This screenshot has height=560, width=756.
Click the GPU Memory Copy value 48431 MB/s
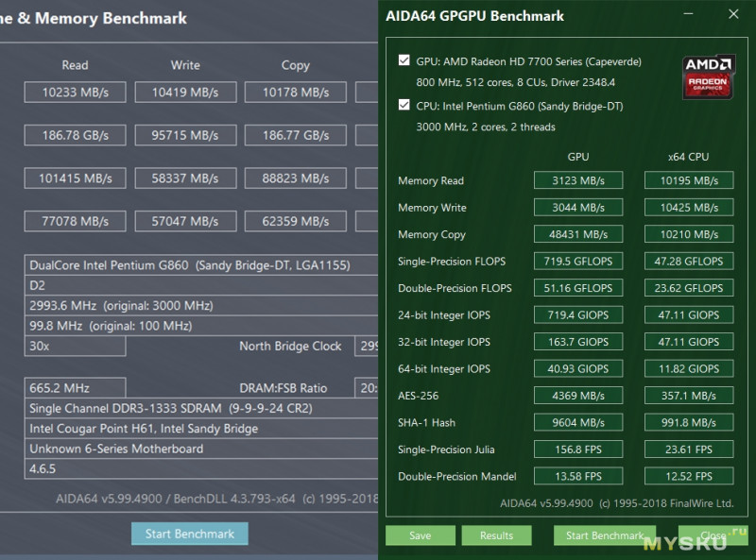pyautogui.click(x=578, y=234)
